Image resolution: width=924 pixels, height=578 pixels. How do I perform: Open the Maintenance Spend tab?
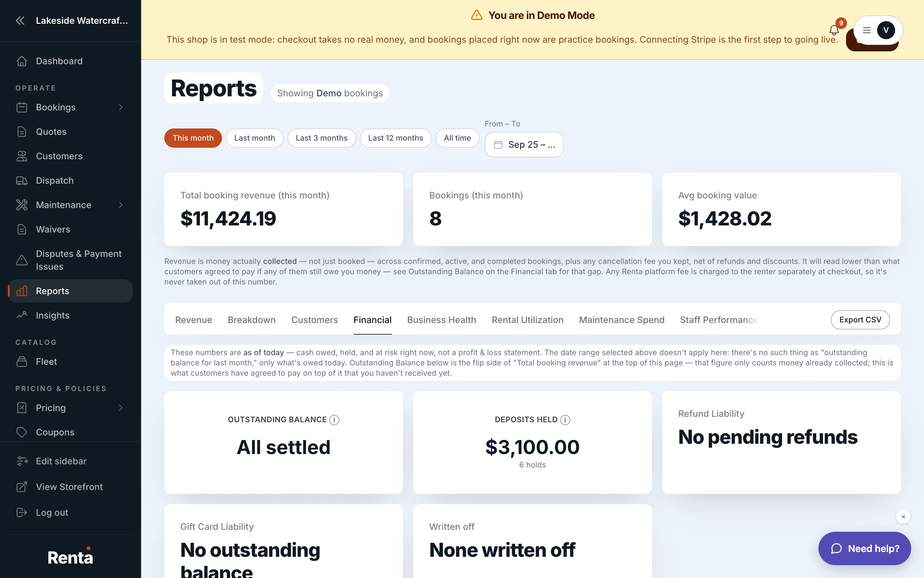tap(621, 320)
